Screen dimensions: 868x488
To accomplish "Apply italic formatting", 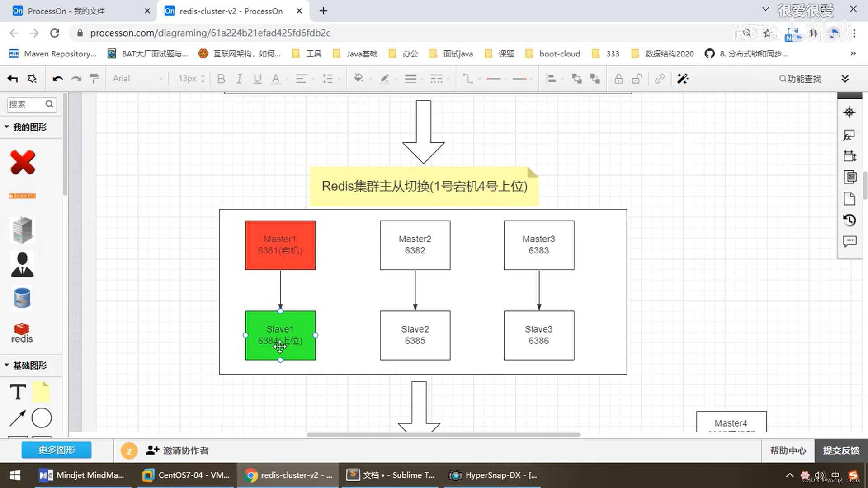I will pos(239,78).
